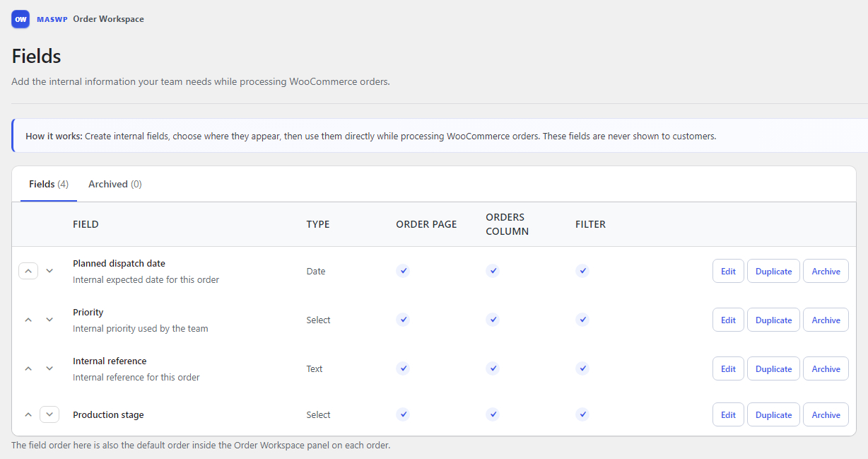
Task: Open the Archived (0) tab
Action: click(x=115, y=184)
